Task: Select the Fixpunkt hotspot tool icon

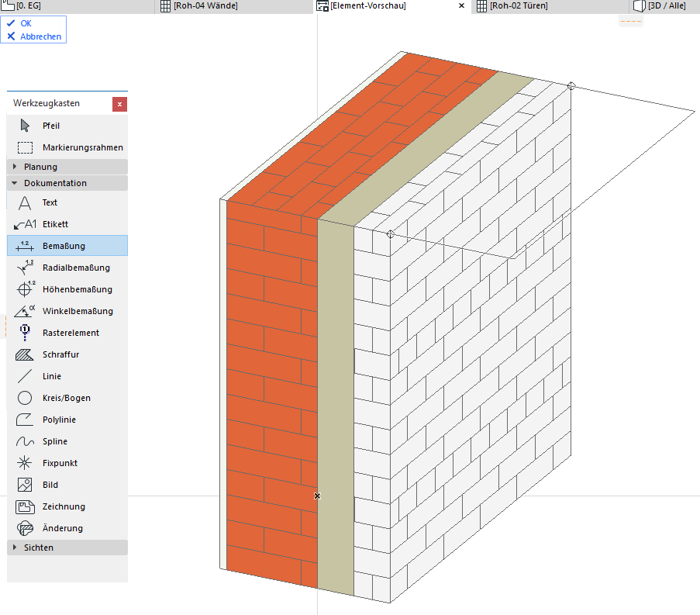Action: [x=25, y=463]
